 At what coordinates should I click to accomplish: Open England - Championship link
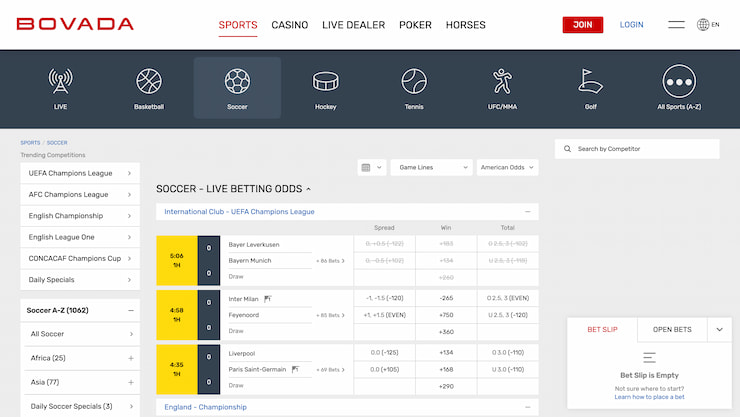click(205, 407)
